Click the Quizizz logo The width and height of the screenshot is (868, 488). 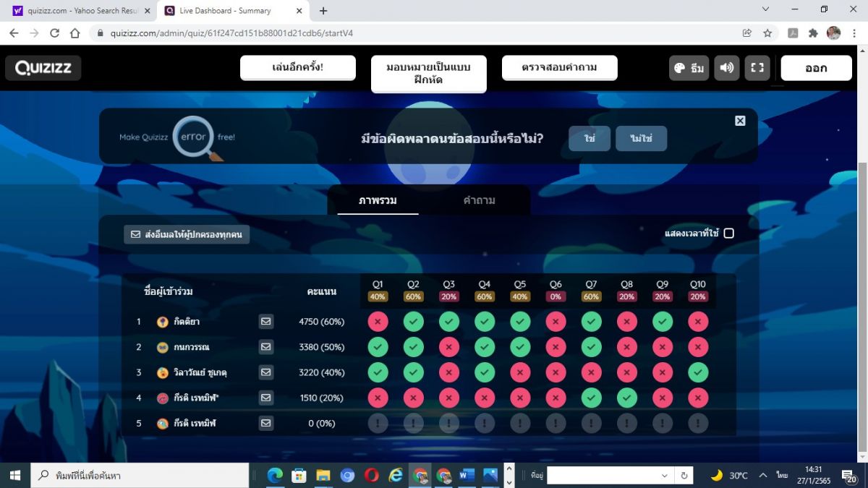[x=43, y=68]
